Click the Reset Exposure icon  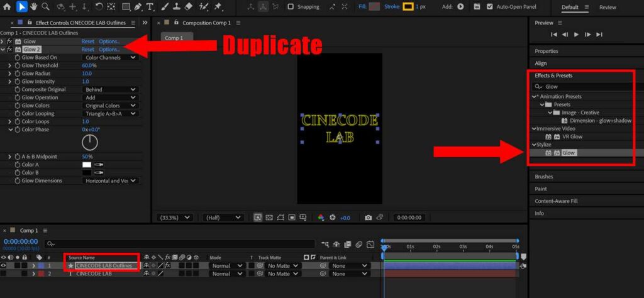333,218
